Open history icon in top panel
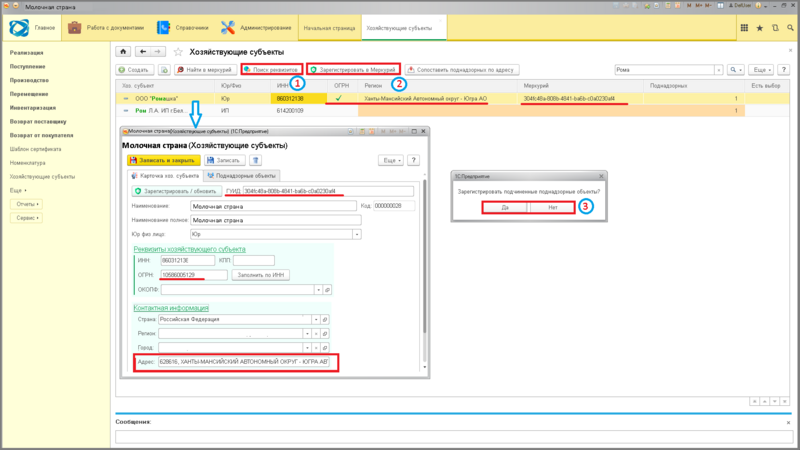800x450 pixels. (775, 28)
